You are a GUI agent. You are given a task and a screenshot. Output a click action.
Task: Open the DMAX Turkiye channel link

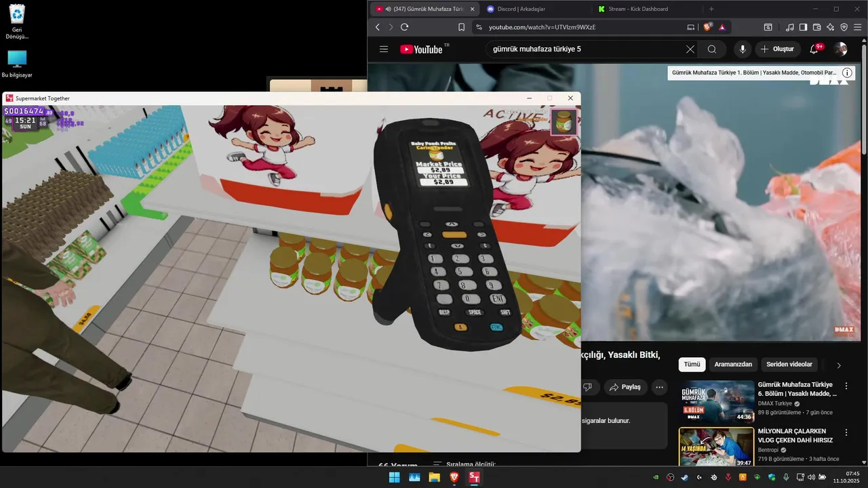(775, 403)
